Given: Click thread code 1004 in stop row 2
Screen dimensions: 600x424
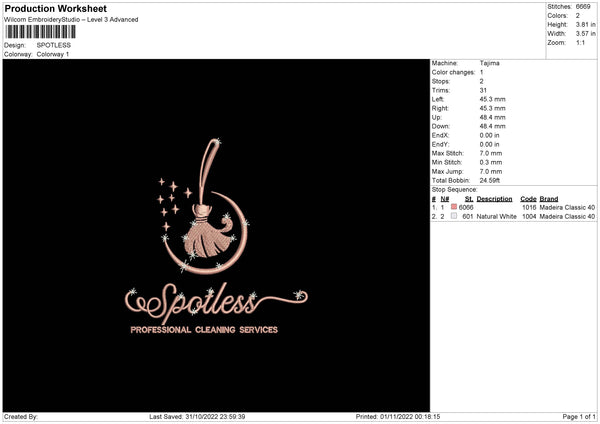Looking at the screenshot, I should point(529,217).
